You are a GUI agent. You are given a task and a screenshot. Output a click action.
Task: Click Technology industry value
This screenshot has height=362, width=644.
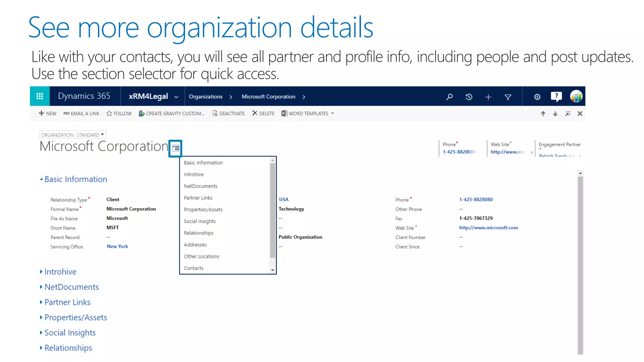(291, 209)
